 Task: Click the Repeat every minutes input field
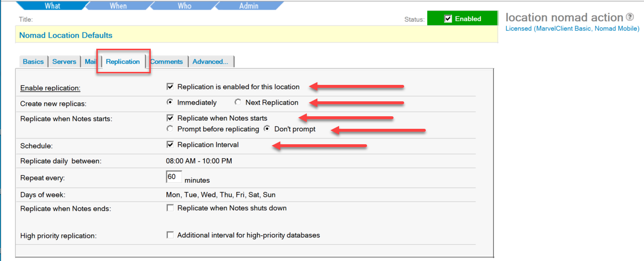click(174, 177)
